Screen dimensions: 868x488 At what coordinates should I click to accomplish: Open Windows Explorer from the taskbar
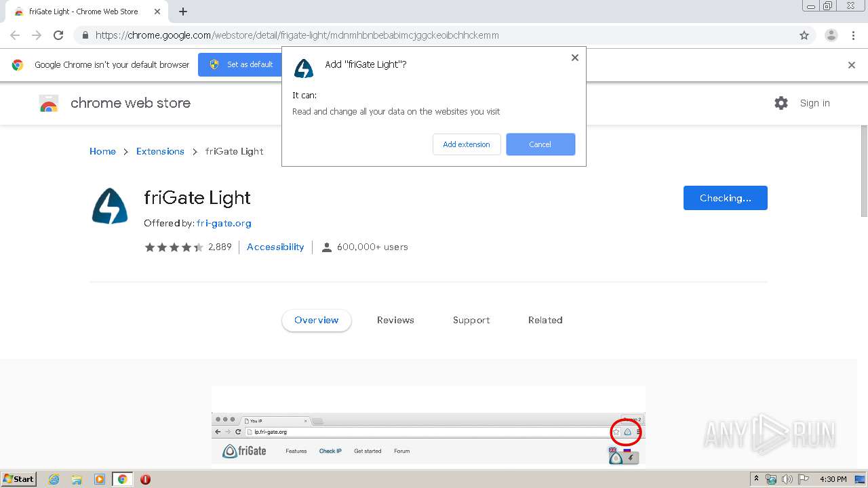point(77,479)
